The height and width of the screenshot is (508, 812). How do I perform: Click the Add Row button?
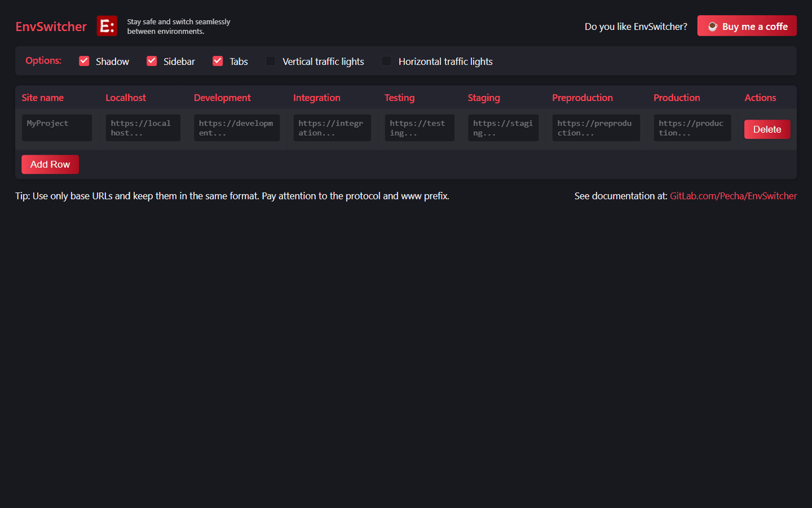click(x=50, y=164)
